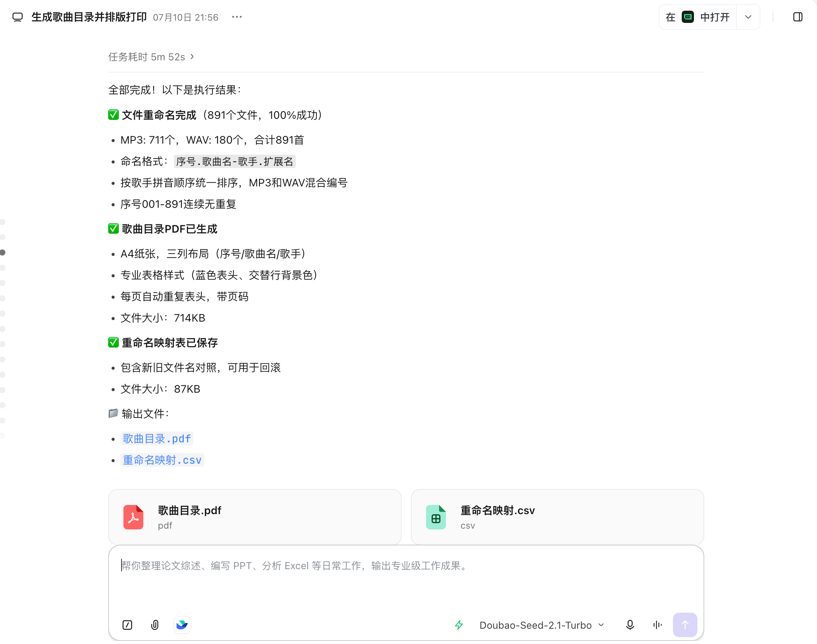
Task: Click the 文件大小: 87KB line
Action: (x=160, y=389)
